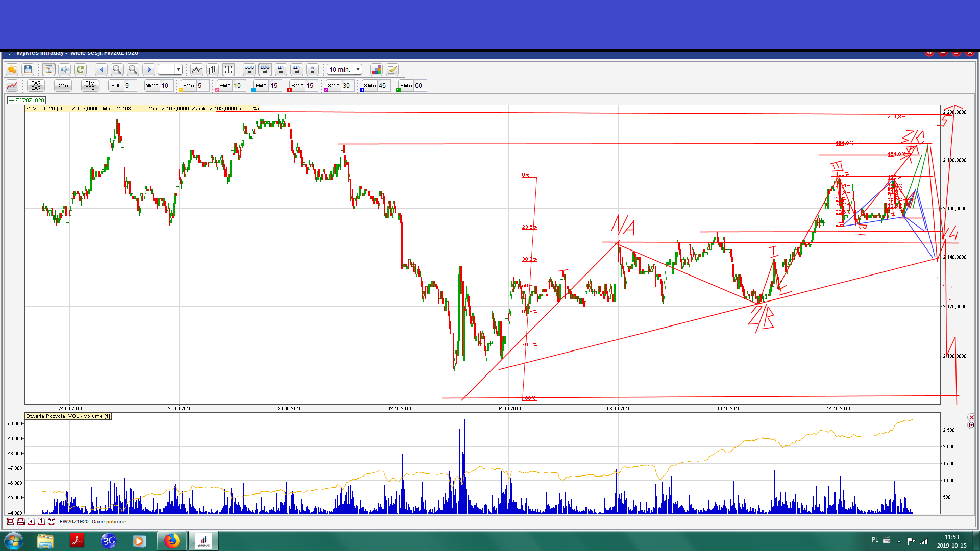The image size is (980, 551).
Task: Open Firefox from the taskbar
Action: click(171, 540)
